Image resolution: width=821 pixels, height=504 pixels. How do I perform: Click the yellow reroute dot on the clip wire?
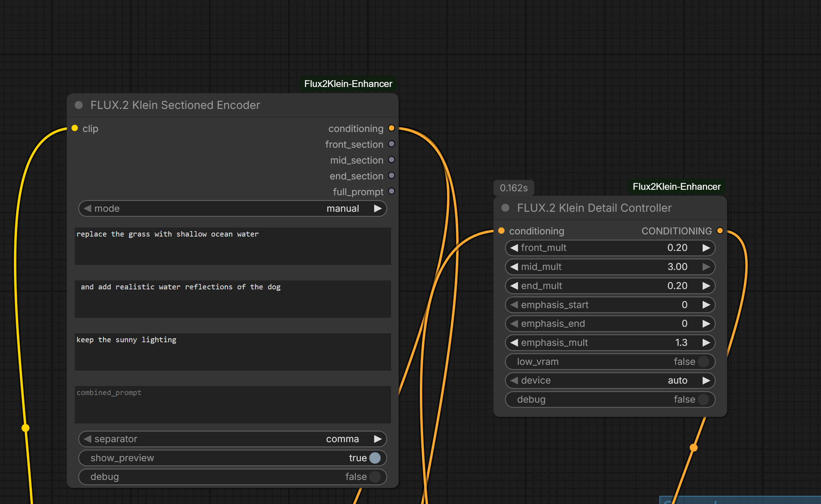(x=26, y=428)
